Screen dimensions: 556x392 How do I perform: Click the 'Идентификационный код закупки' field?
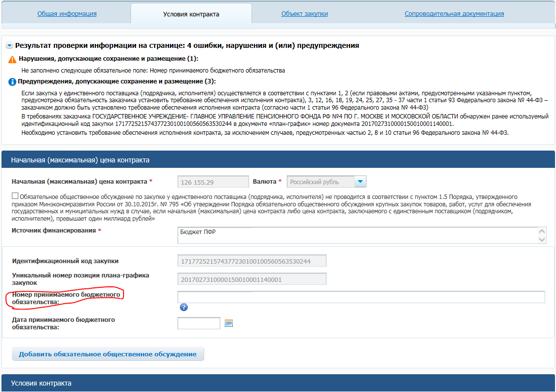click(252, 261)
